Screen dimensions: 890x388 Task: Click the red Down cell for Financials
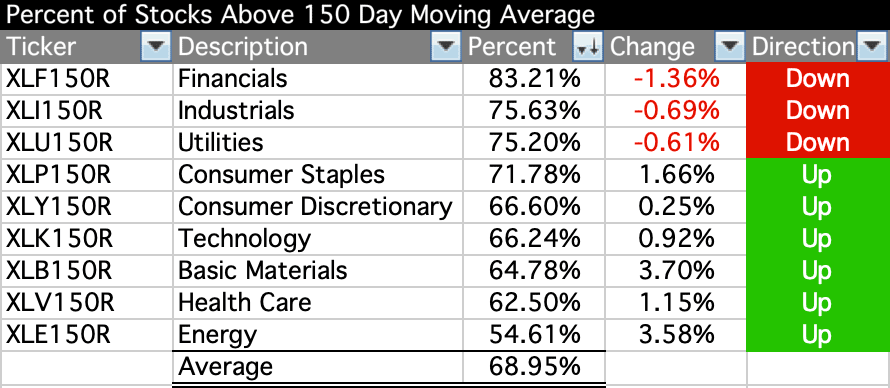click(817, 79)
